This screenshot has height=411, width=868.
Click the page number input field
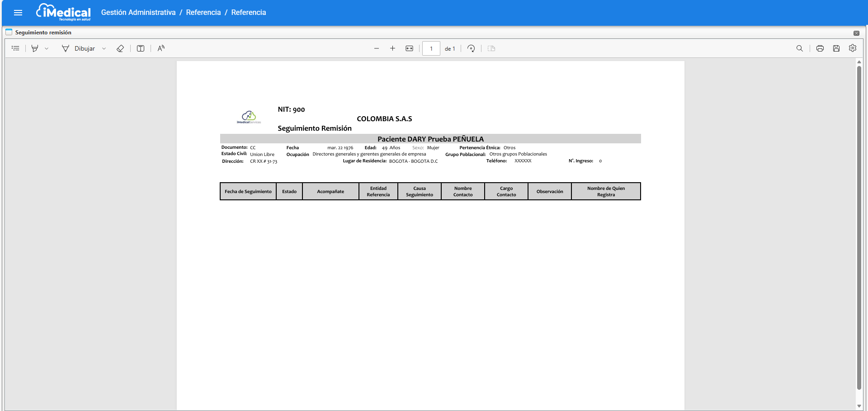(x=431, y=48)
